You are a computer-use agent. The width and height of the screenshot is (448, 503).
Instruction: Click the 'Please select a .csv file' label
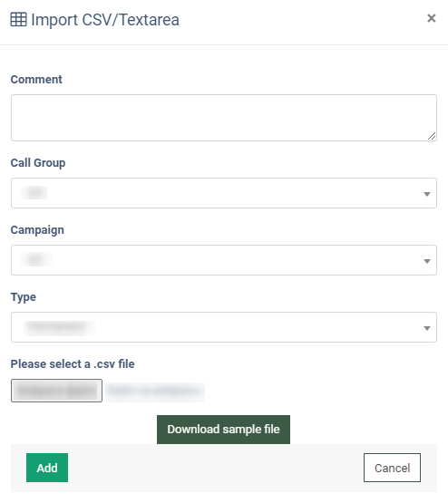tap(73, 364)
